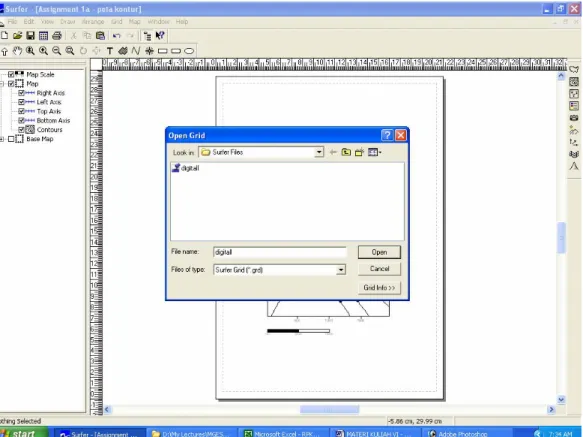Create a new folder in Open Grid dialog
The width and height of the screenshot is (583, 437).
[359, 152]
